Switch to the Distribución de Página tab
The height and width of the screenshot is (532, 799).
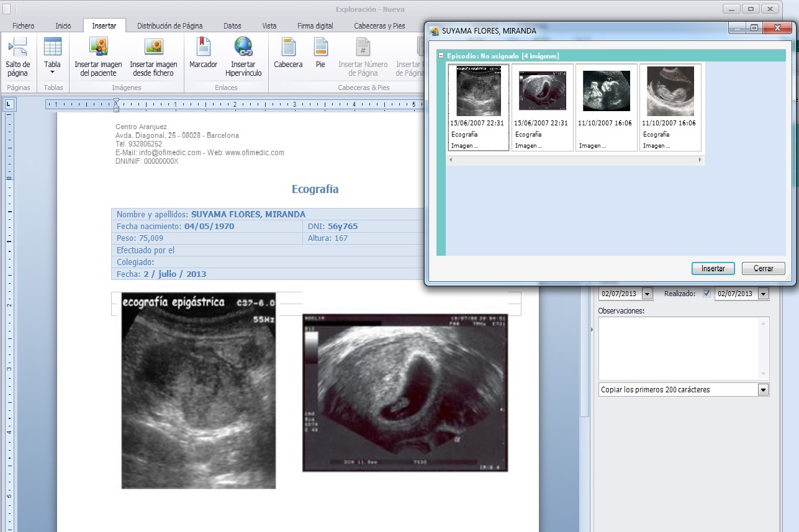[x=170, y=26]
